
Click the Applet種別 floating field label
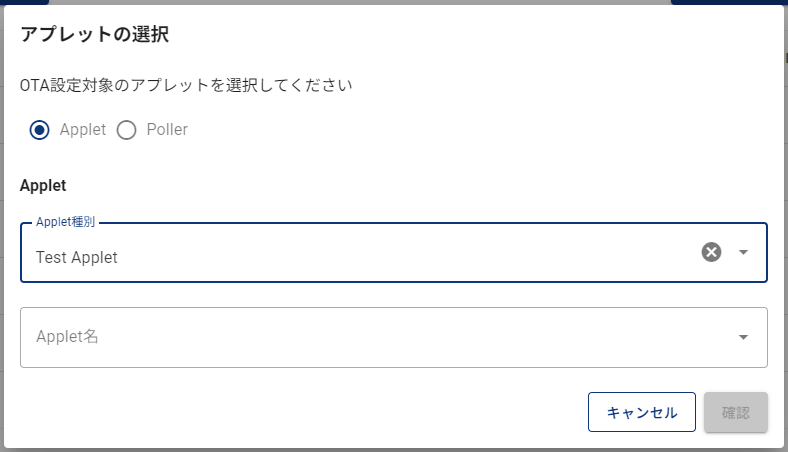click(65, 222)
